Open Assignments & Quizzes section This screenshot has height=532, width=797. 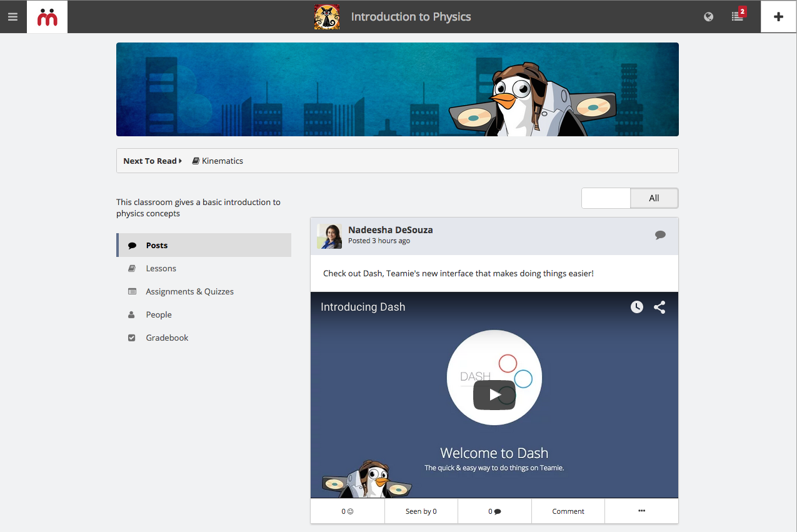pyautogui.click(x=204, y=291)
